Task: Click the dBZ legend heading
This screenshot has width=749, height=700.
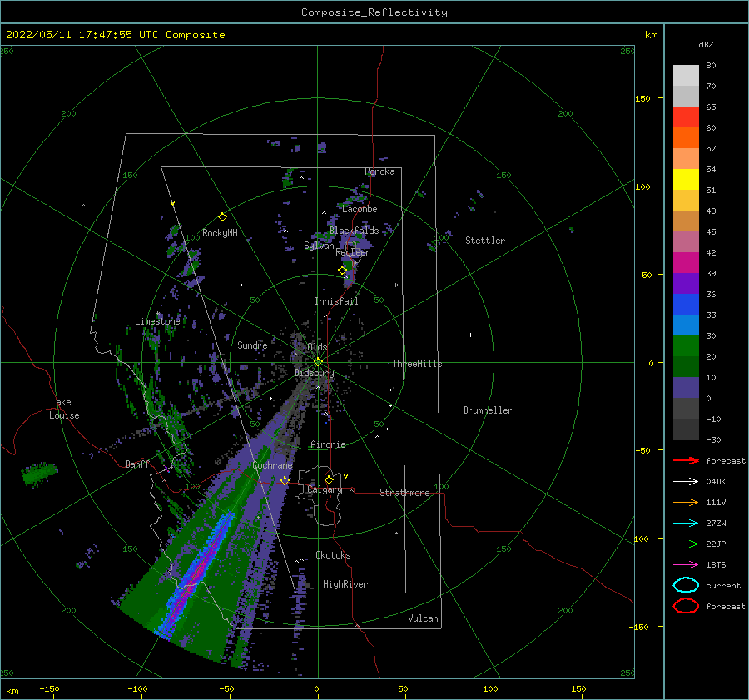Action: 706,44
